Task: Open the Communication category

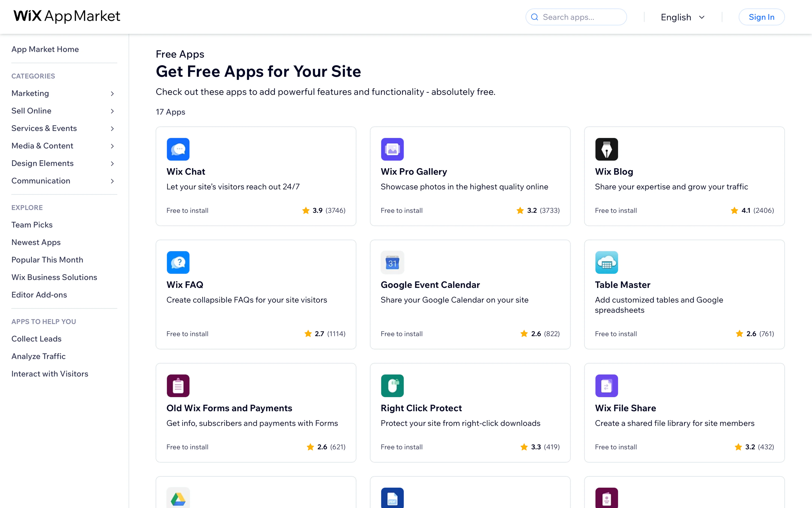Action: 41,180
